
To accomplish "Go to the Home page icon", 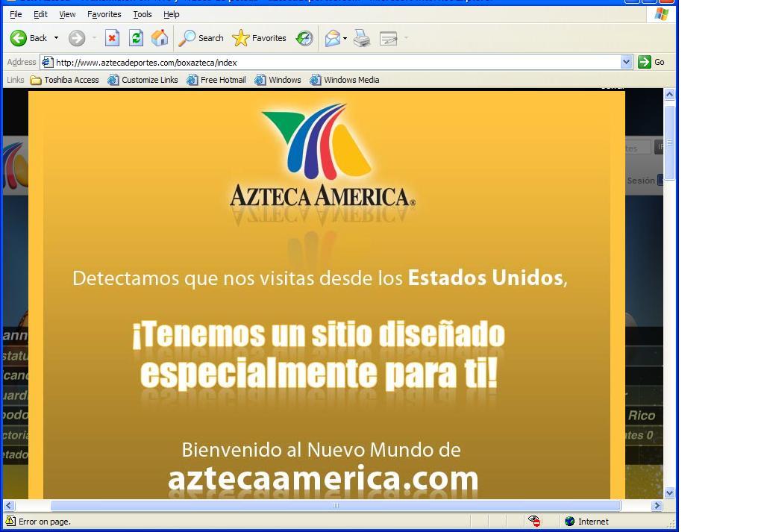I will pos(160,38).
